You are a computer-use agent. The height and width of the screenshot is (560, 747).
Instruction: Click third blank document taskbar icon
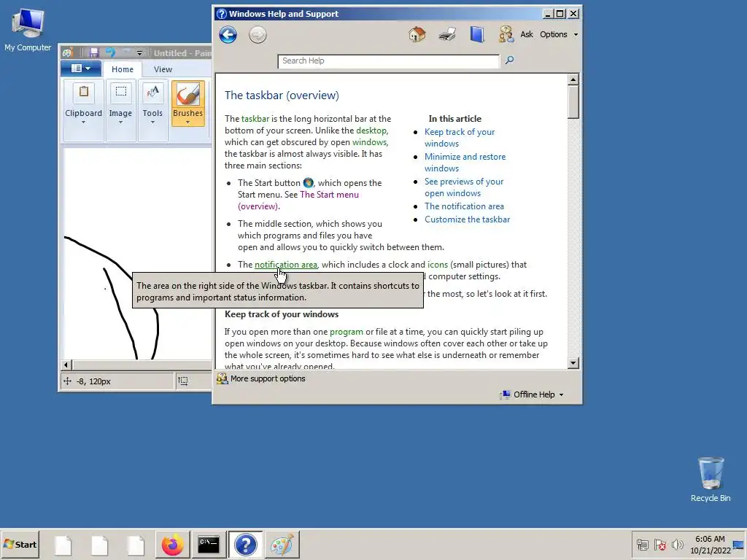(x=136, y=545)
